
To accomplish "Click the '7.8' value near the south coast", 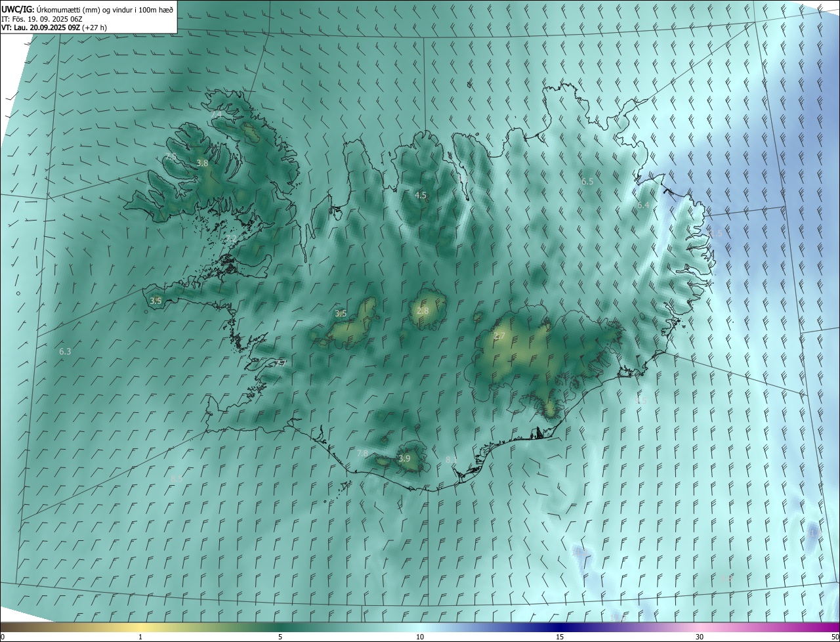I will click(362, 454).
